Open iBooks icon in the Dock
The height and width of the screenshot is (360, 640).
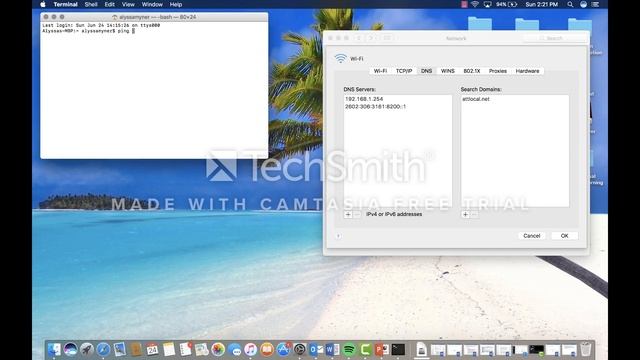tap(267, 350)
